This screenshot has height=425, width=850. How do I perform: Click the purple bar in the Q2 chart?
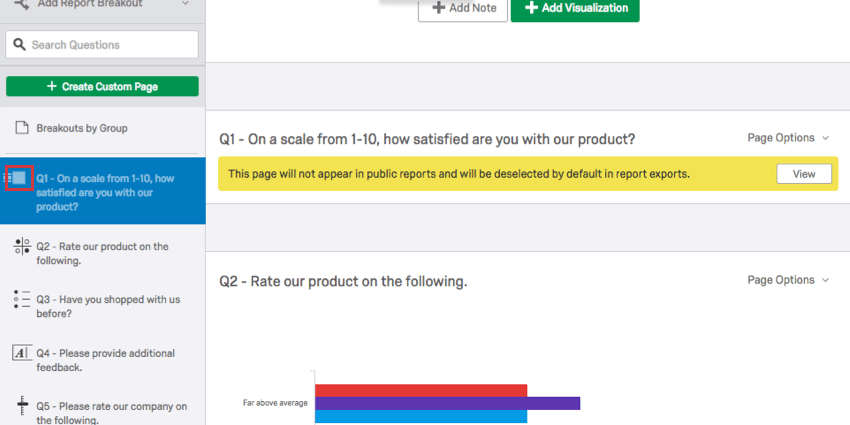point(447,403)
